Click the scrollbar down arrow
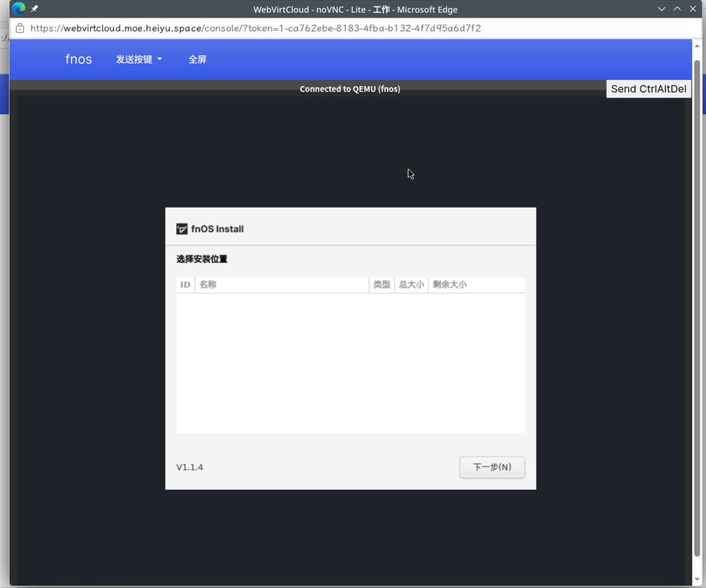This screenshot has width=706, height=588. [697, 579]
